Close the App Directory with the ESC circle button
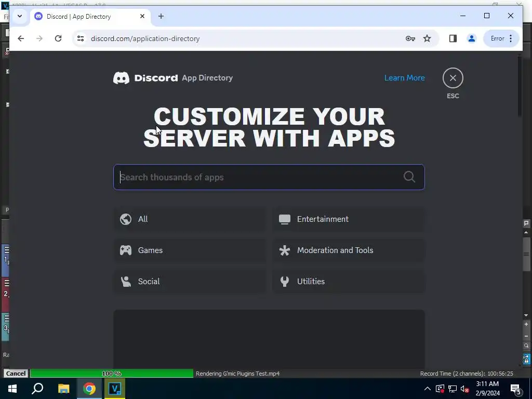Viewport: 532px width, 399px height. pos(453,78)
